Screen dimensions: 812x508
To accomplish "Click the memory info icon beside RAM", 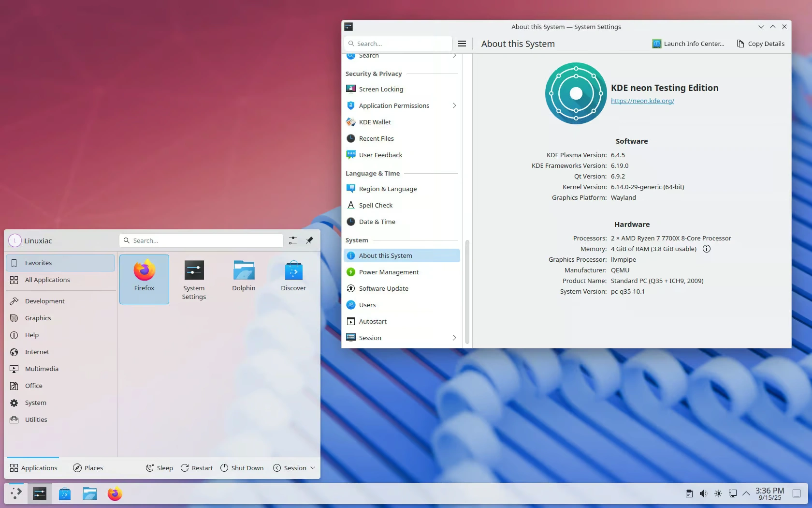I will tap(707, 249).
